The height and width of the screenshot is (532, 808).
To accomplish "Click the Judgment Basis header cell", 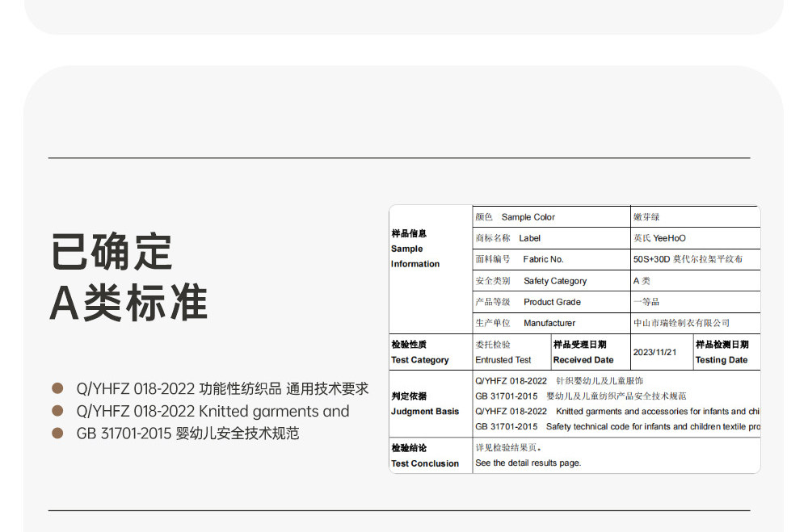I will [431, 404].
